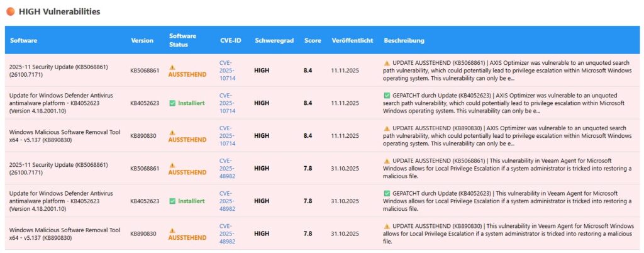Click the Version column header
The image size is (644, 253).
tap(142, 41)
